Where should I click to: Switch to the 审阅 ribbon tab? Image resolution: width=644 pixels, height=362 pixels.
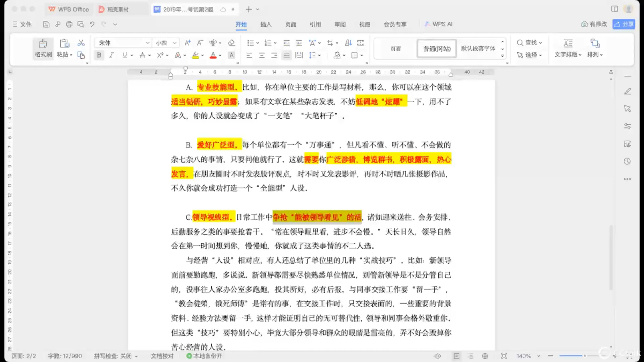pyautogui.click(x=340, y=24)
